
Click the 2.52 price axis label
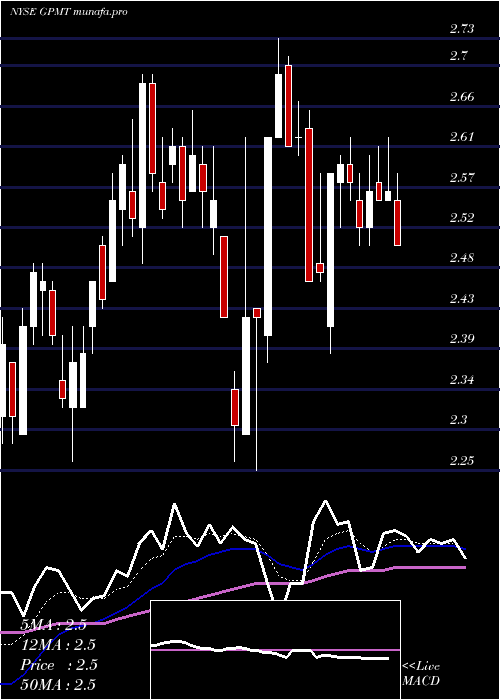click(x=462, y=218)
